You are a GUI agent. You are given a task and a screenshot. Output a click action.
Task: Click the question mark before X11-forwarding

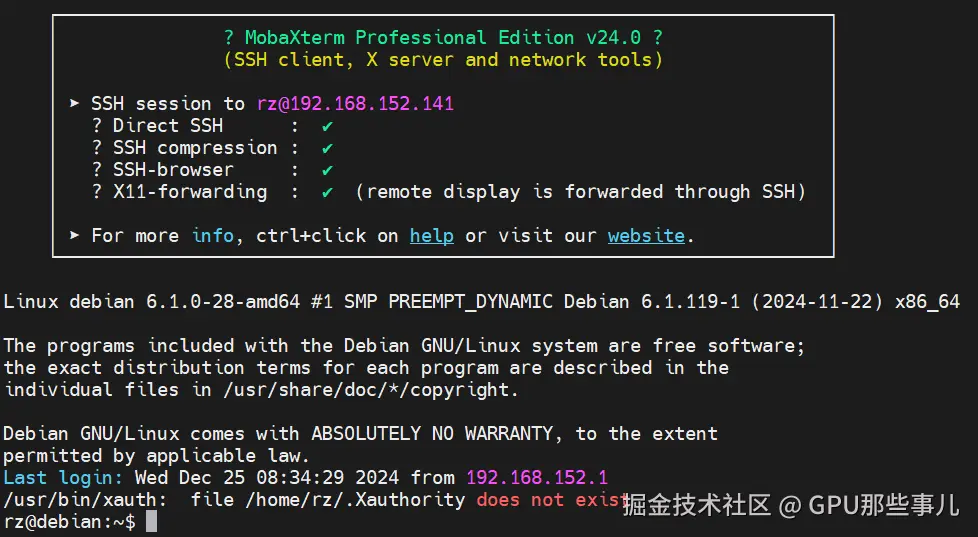coord(97,192)
